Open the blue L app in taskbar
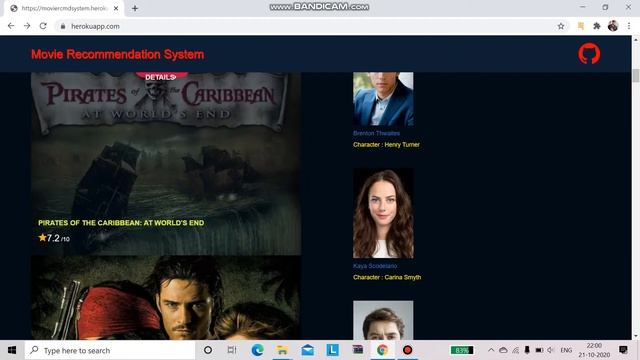This screenshot has width=640, height=360. coord(333,350)
